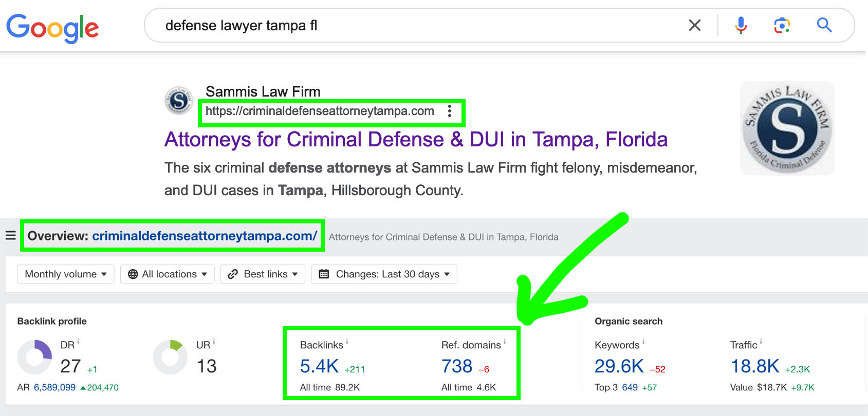The height and width of the screenshot is (416, 868).
Task: Click the UR info tooltip icon
Action: click(x=214, y=342)
